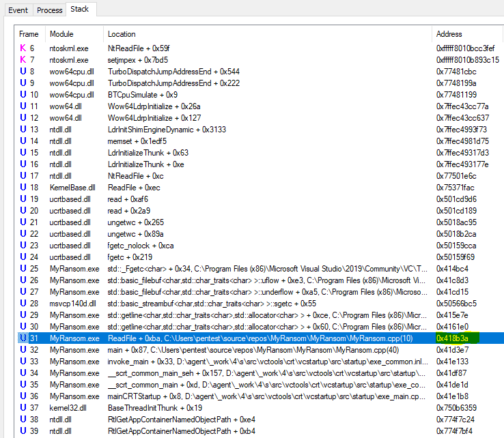The image size is (504, 438).
Task: Click the K icon on frame 7
Action: pyautogui.click(x=23, y=60)
